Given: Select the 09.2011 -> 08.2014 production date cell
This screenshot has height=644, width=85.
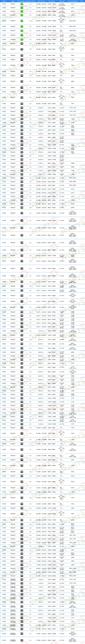Looking at the screenshot, I should pyautogui.click(x=41, y=255).
